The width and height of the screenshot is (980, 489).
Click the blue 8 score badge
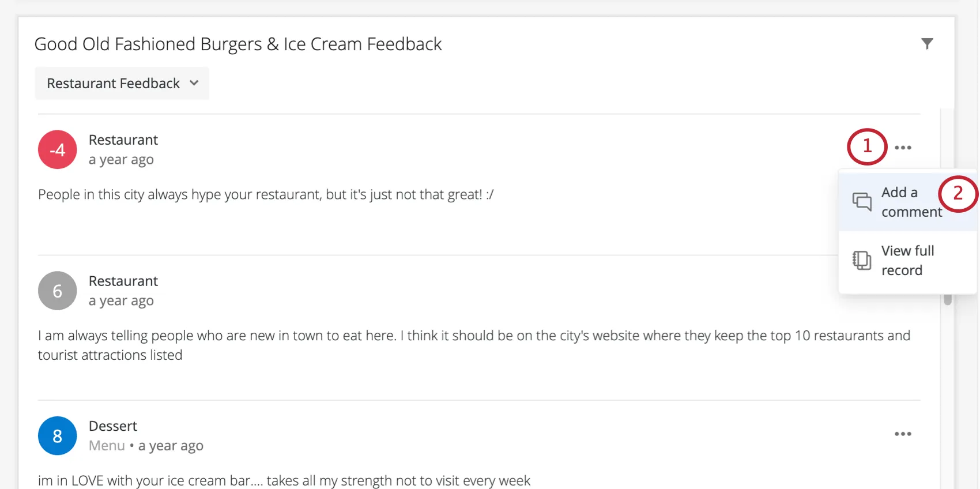click(x=57, y=436)
